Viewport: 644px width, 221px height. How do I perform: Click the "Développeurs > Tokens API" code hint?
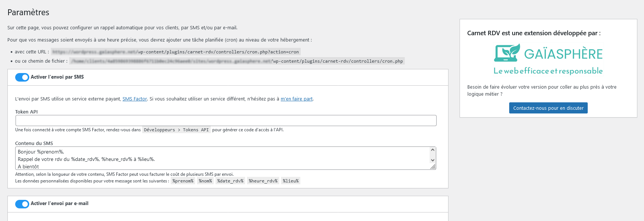(176, 130)
